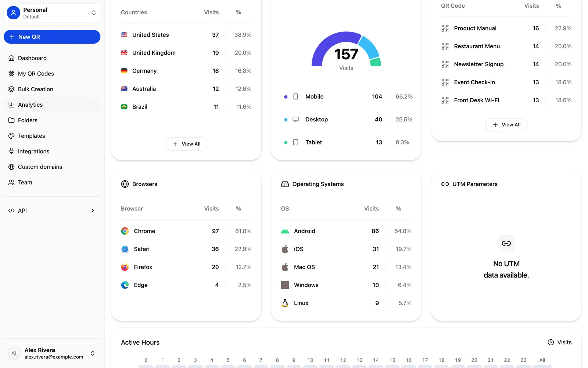Click the Event Check-in QR row

(x=506, y=82)
